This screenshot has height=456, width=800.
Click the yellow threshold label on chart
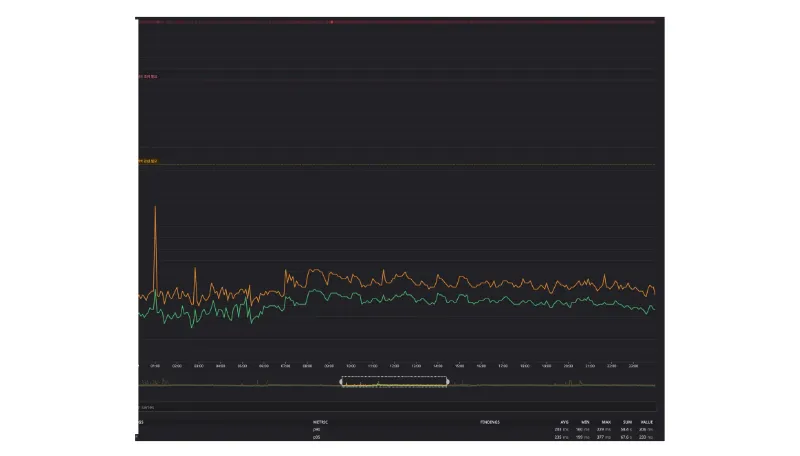coord(147,161)
